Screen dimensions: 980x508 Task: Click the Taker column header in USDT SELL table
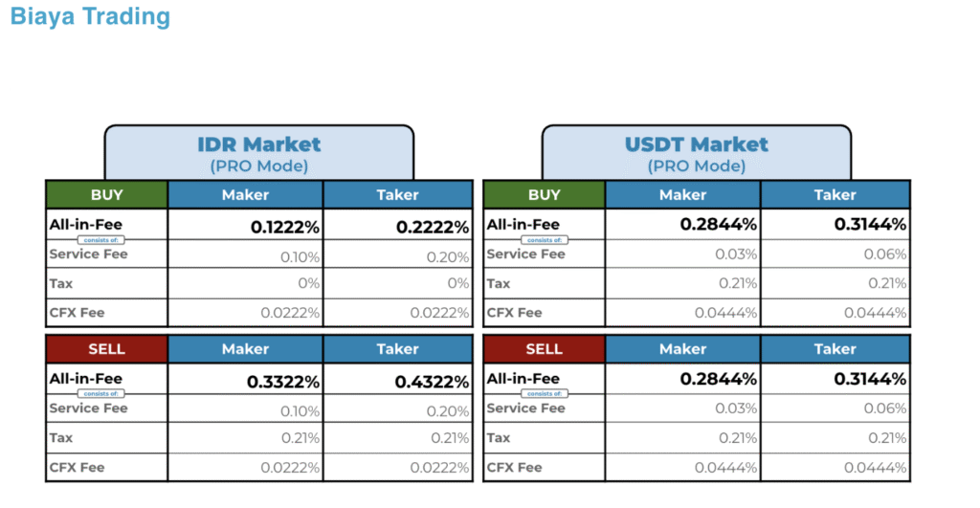click(835, 349)
